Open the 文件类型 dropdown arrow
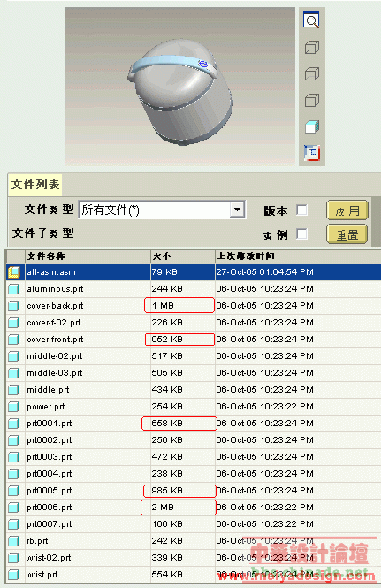 [237, 210]
